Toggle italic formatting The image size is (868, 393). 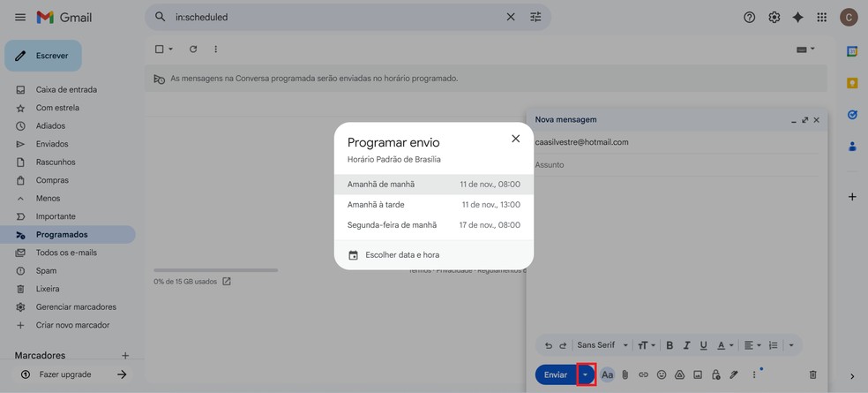(x=686, y=345)
